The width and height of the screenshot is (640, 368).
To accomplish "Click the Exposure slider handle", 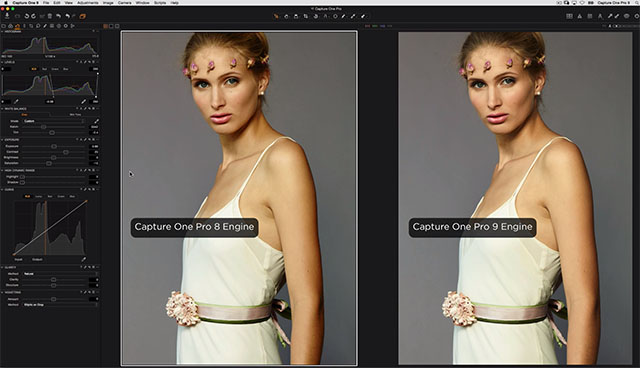I will [x=54, y=146].
